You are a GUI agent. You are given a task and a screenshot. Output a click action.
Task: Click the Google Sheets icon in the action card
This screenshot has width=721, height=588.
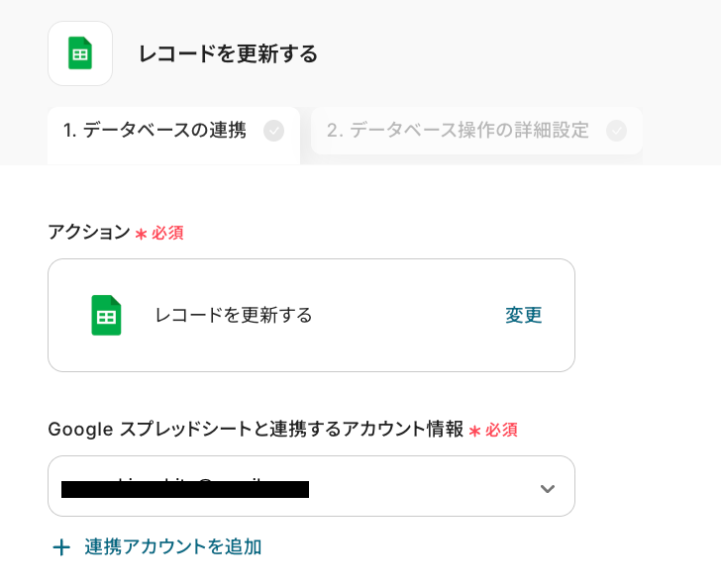(x=106, y=316)
